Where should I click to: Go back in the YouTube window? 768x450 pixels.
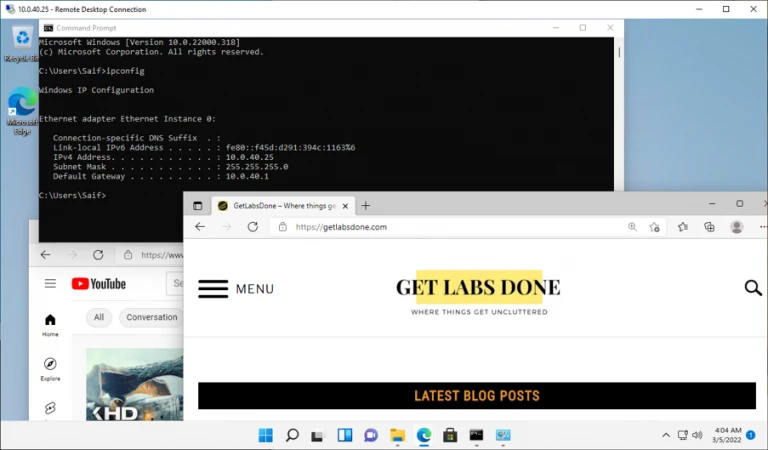[46, 255]
